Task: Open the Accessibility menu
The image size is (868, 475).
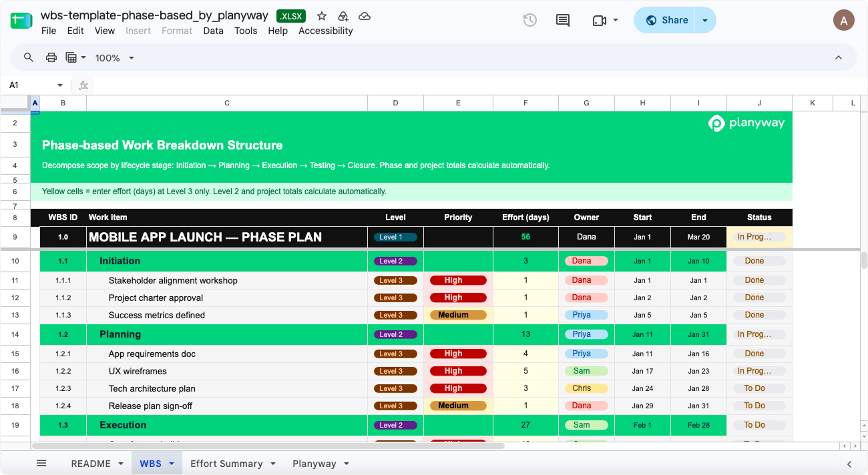Action: (x=326, y=31)
